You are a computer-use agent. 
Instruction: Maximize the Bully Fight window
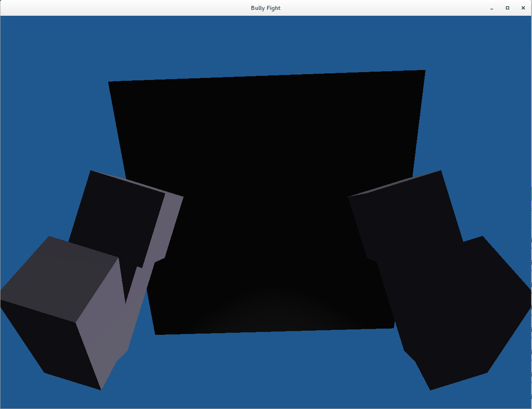tap(508, 8)
